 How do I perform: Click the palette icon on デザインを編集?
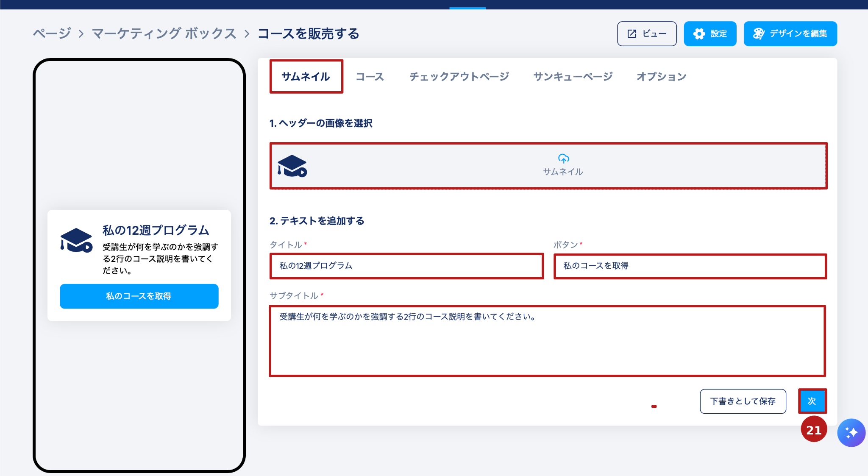coord(759,34)
